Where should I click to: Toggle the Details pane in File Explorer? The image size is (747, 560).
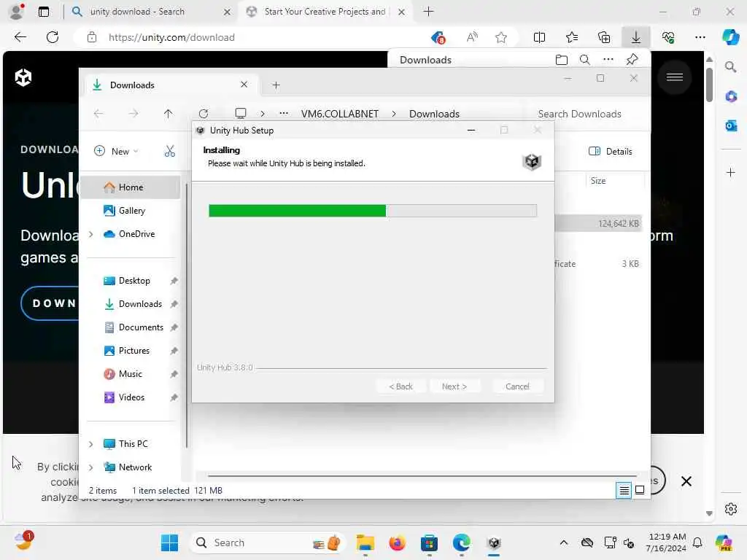point(611,152)
